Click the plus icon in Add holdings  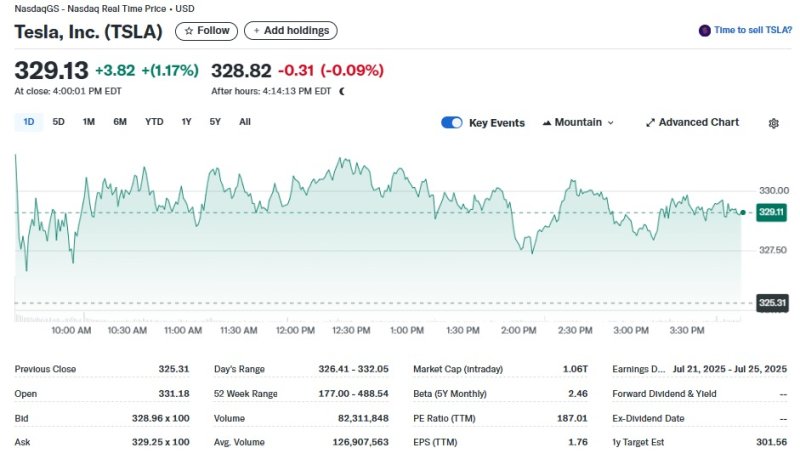[x=257, y=31]
